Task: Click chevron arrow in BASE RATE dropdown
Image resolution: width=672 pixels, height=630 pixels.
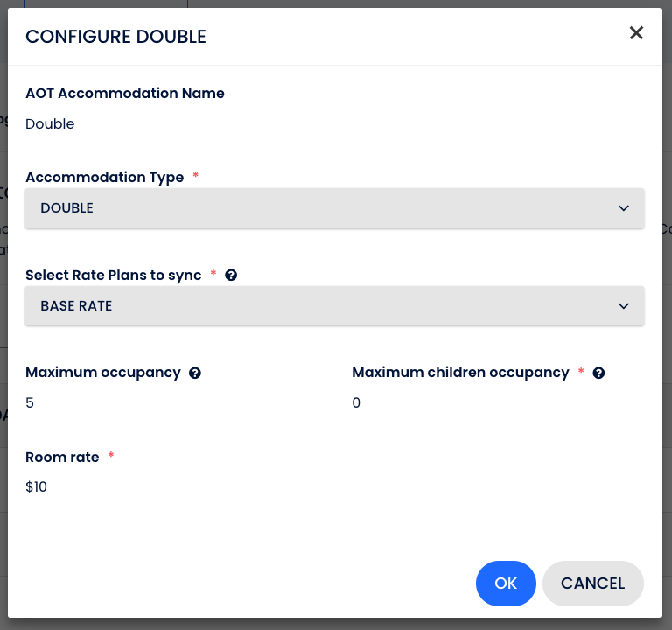Action: click(624, 306)
